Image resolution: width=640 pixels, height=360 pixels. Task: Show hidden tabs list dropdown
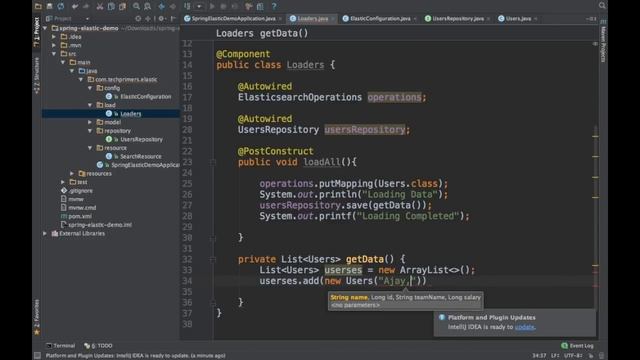tap(591, 18)
